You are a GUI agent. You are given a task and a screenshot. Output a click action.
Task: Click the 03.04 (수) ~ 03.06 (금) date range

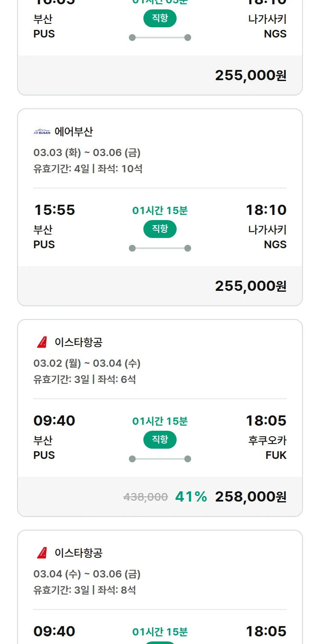(87, 574)
